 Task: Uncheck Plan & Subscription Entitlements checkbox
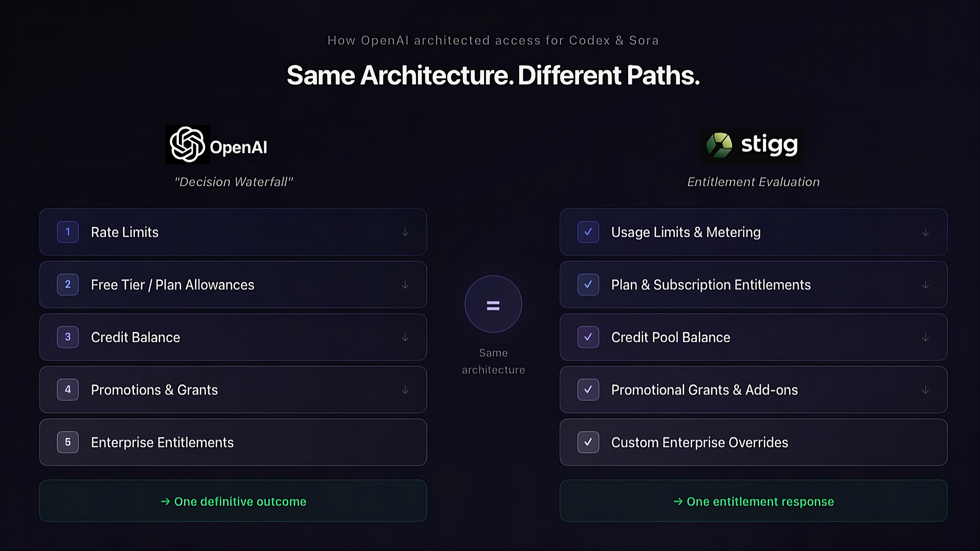pos(588,284)
